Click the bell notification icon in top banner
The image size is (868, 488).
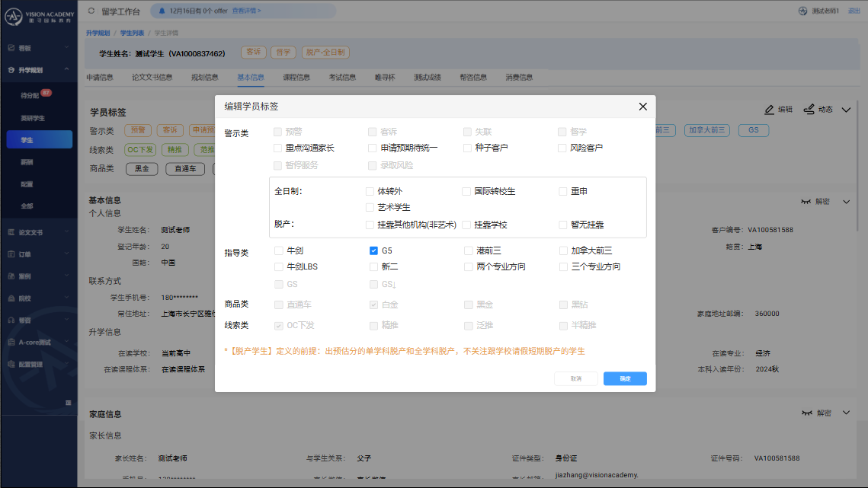(162, 11)
